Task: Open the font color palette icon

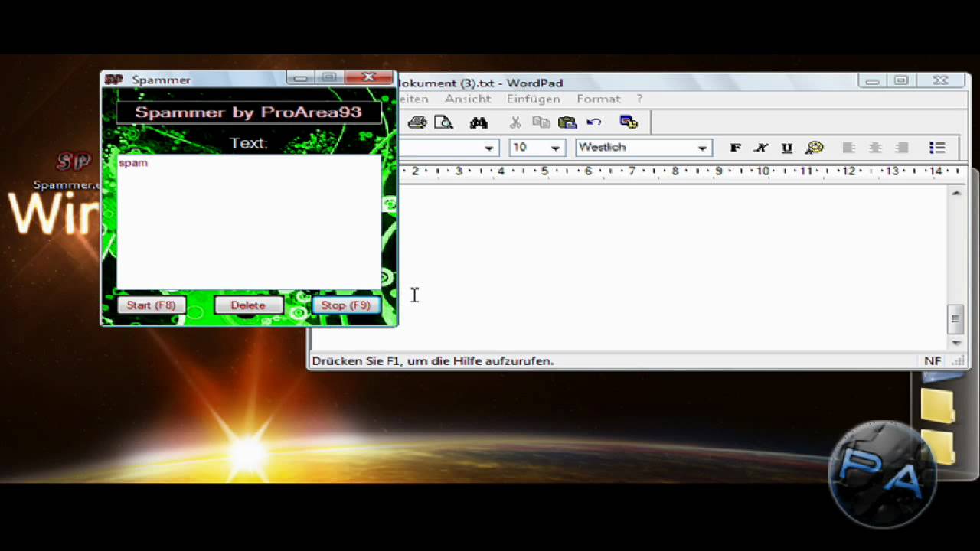Action: click(x=814, y=148)
